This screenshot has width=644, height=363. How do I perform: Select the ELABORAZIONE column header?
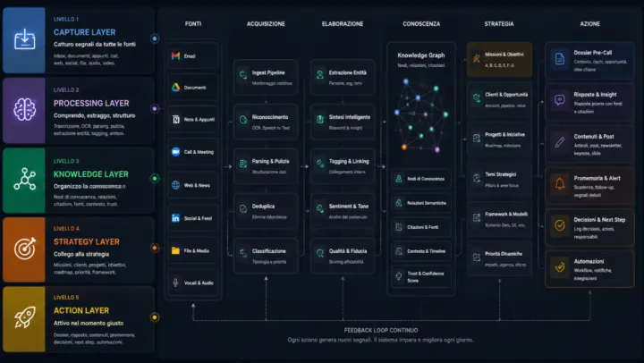[343, 24]
